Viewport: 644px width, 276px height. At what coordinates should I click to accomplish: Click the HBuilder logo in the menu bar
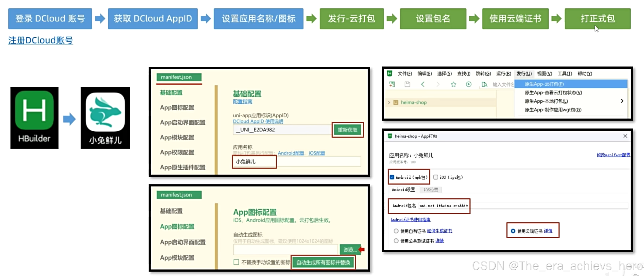(x=390, y=73)
